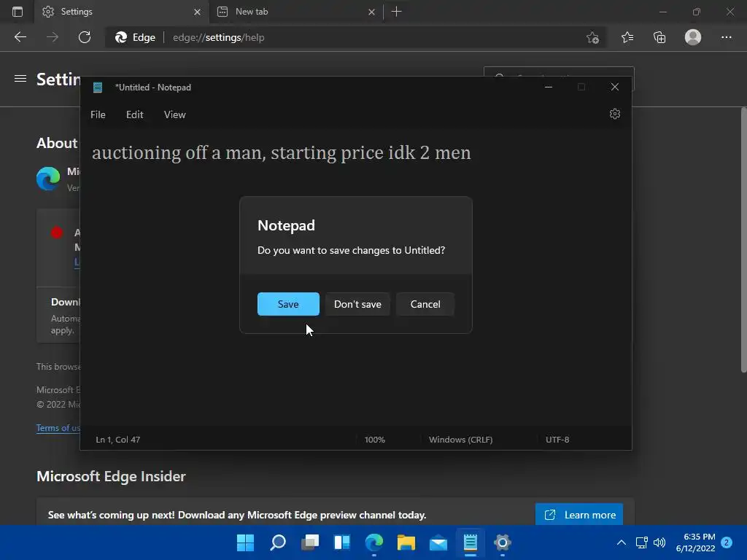The width and height of the screenshot is (747, 560).
Task: Open notification badge showing 2
Action: pyautogui.click(x=727, y=542)
